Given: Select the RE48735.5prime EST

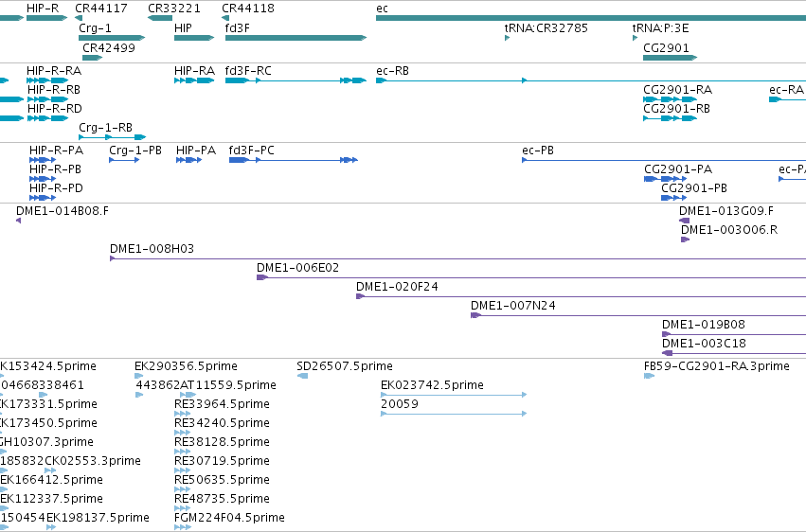Looking at the screenshot, I should tap(183, 508).
